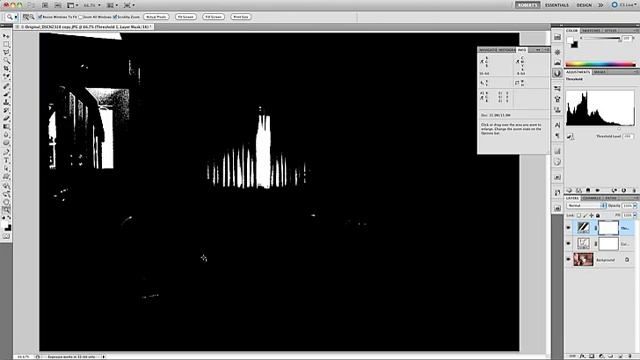Select the Threshold layer mask thumbnail
This screenshot has width=640, height=360.
point(608,228)
